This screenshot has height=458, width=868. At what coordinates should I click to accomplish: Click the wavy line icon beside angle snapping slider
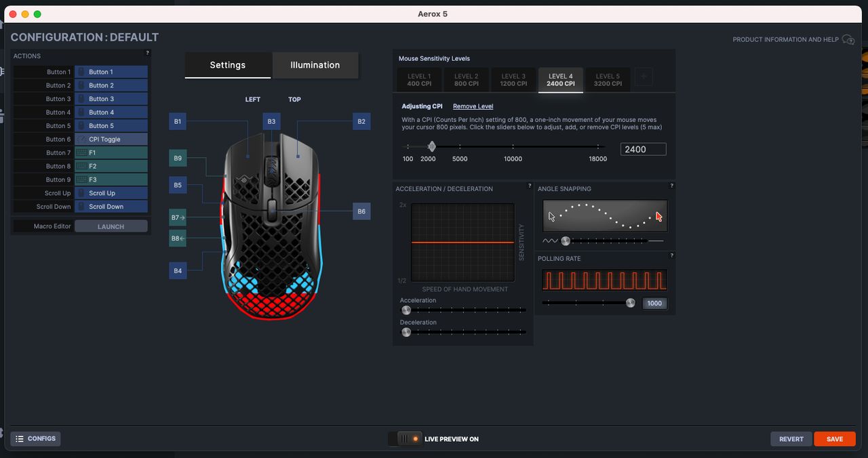[550, 241]
